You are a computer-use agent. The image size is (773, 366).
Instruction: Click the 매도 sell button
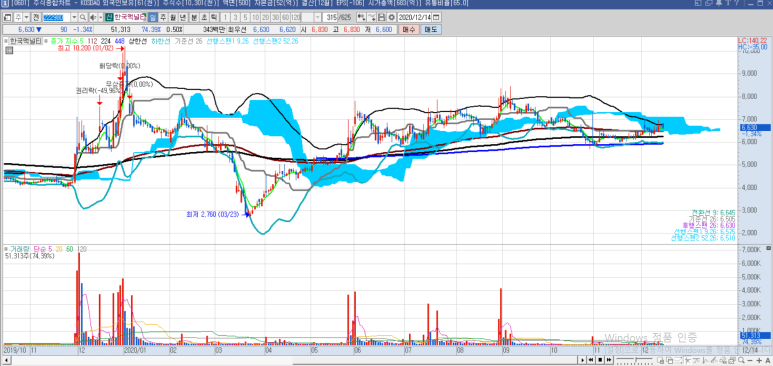coord(431,30)
